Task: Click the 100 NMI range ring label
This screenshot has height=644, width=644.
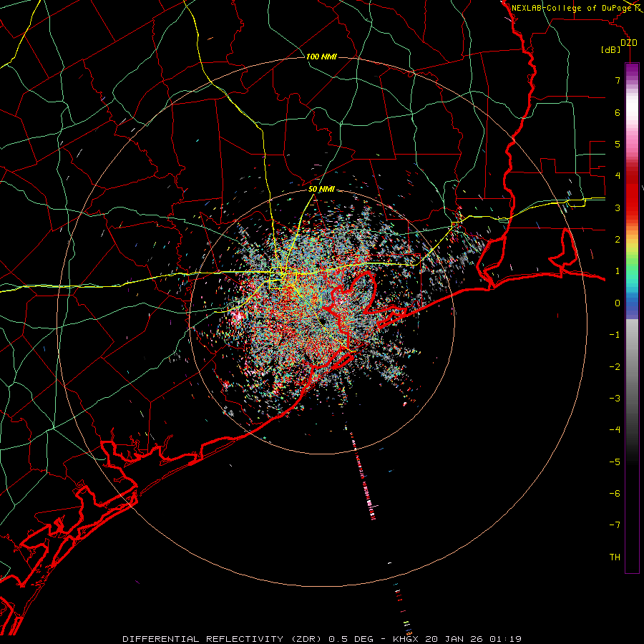Action: coord(321,57)
